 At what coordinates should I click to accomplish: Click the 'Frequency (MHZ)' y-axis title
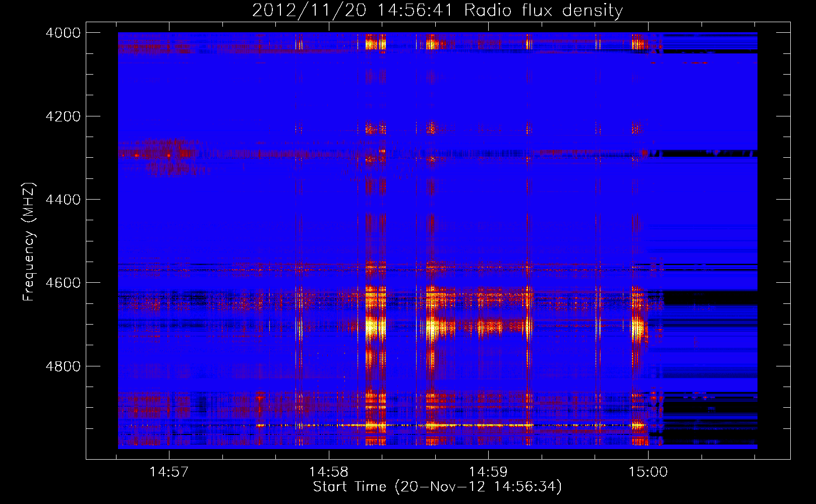tap(29, 242)
